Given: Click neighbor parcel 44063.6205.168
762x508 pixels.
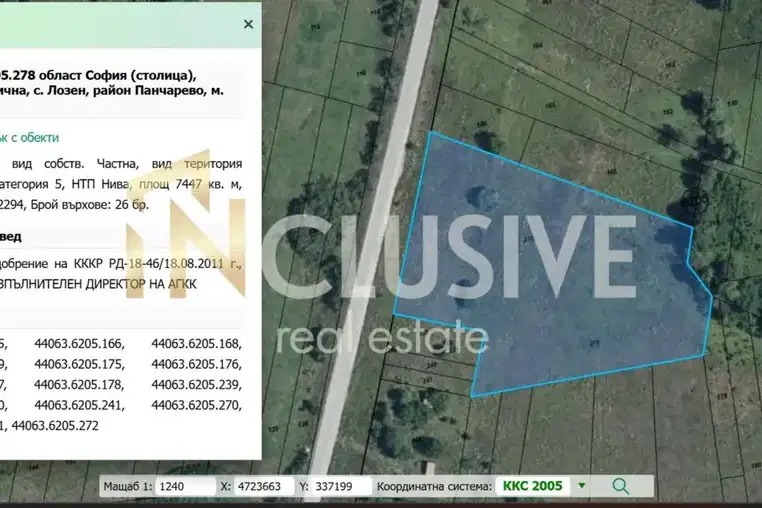Looking at the screenshot, I should 196,344.
